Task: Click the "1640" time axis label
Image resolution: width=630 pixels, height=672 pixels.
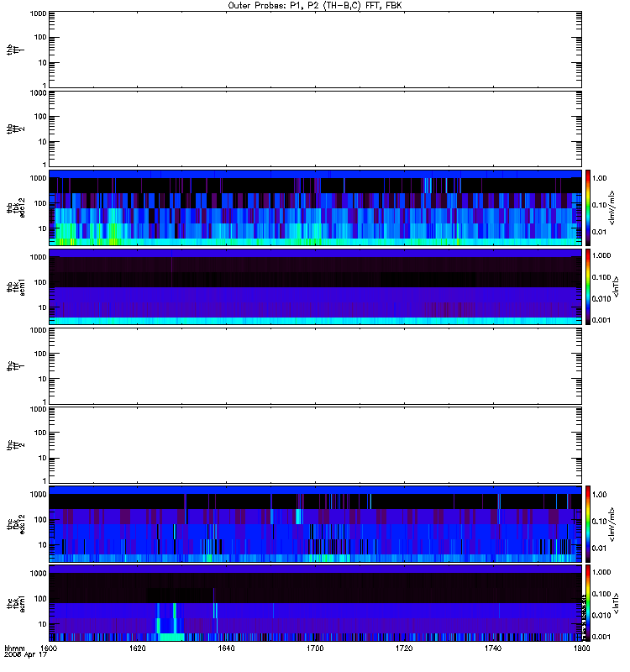Action: (226, 648)
